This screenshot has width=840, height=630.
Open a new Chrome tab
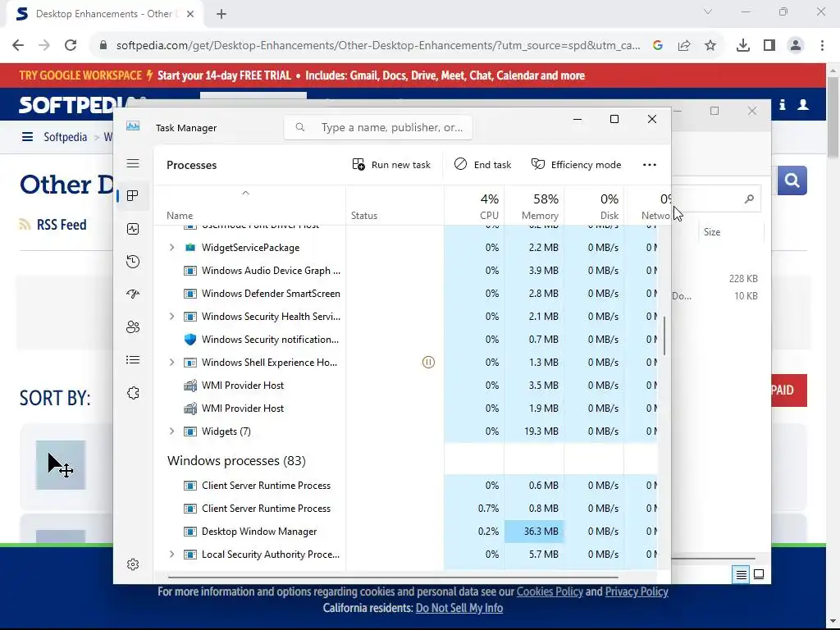coord(221,14)
